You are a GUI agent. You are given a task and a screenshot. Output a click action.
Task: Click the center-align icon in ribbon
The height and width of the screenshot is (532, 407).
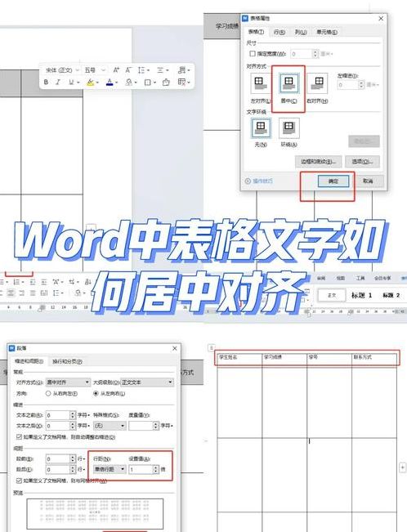pos(11,293)
